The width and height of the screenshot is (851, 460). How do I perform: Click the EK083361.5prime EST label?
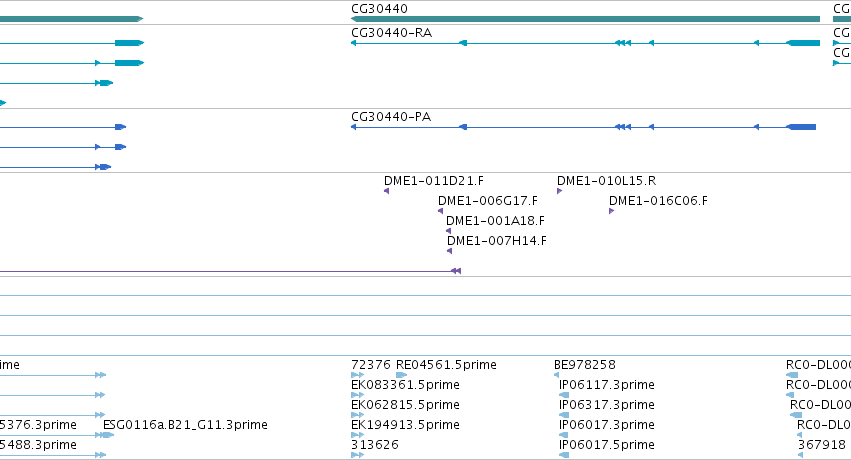point(405,385)
